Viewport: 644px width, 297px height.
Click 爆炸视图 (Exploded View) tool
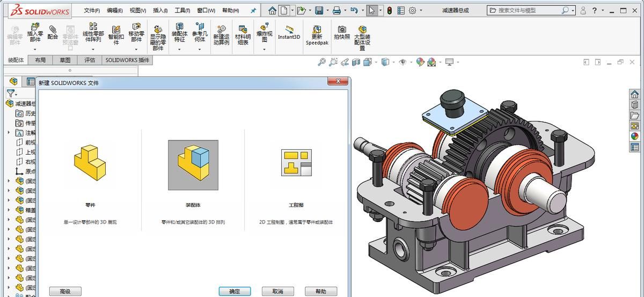pyautogui.click(x=264, y=33)
